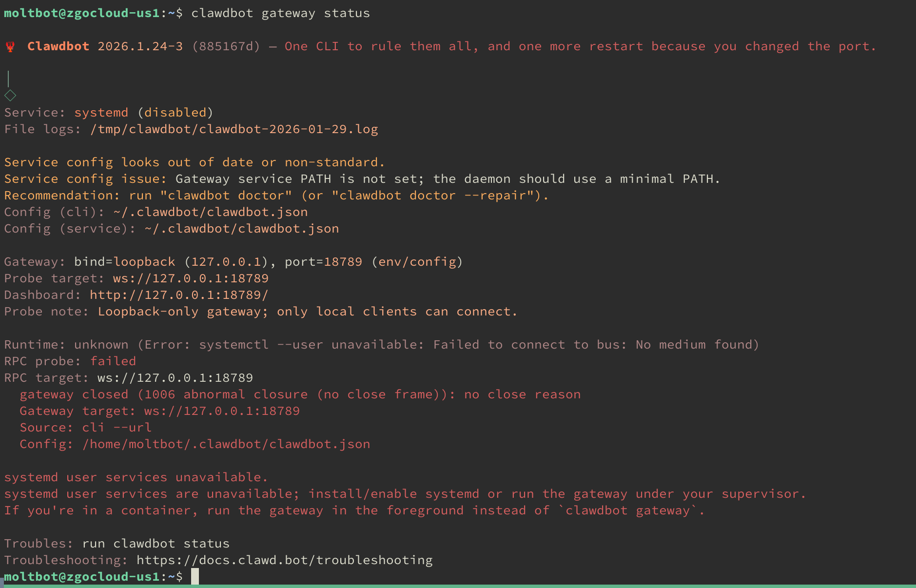Click the /home/moltbot/.clawdbot/clawdbot.json config path
Image resolution: width=916 pixels, height=588 pixels.
(x=226, y=444)
